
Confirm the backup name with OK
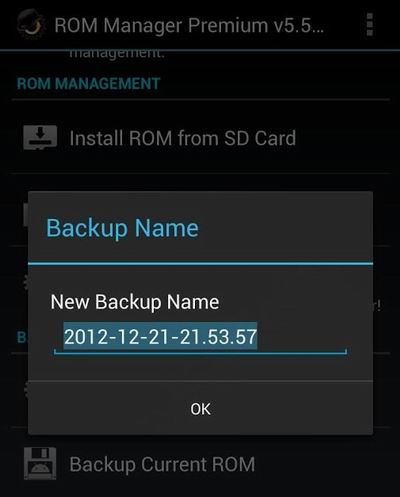(x=200, y=408)
